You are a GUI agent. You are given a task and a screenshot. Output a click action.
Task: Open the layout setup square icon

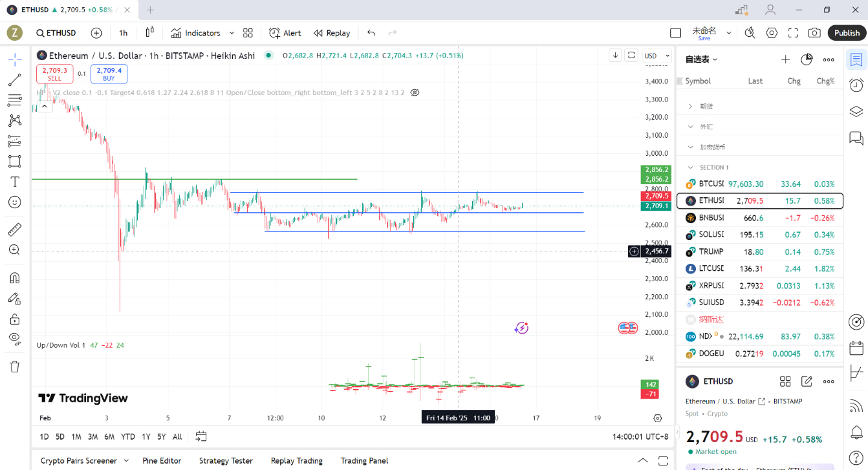click(x=675, y=33)
